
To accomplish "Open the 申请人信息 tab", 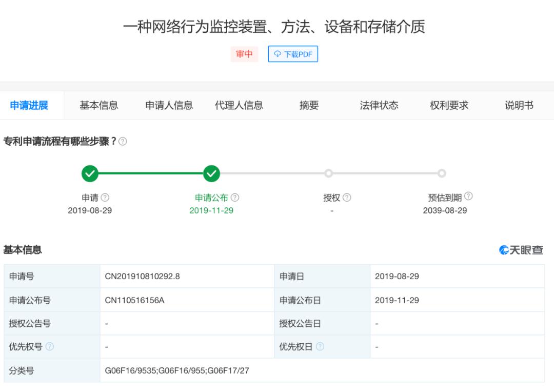I will click(169, 105).
